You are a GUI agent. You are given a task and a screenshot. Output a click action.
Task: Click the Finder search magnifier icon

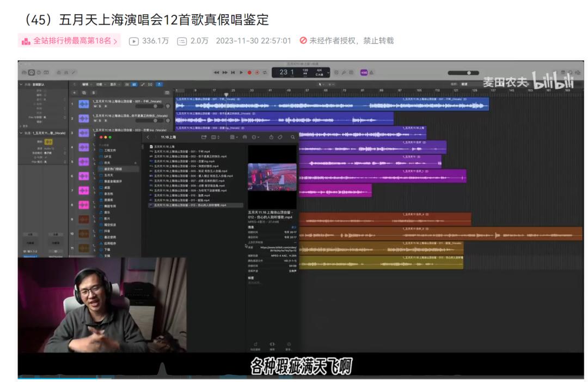292,137
